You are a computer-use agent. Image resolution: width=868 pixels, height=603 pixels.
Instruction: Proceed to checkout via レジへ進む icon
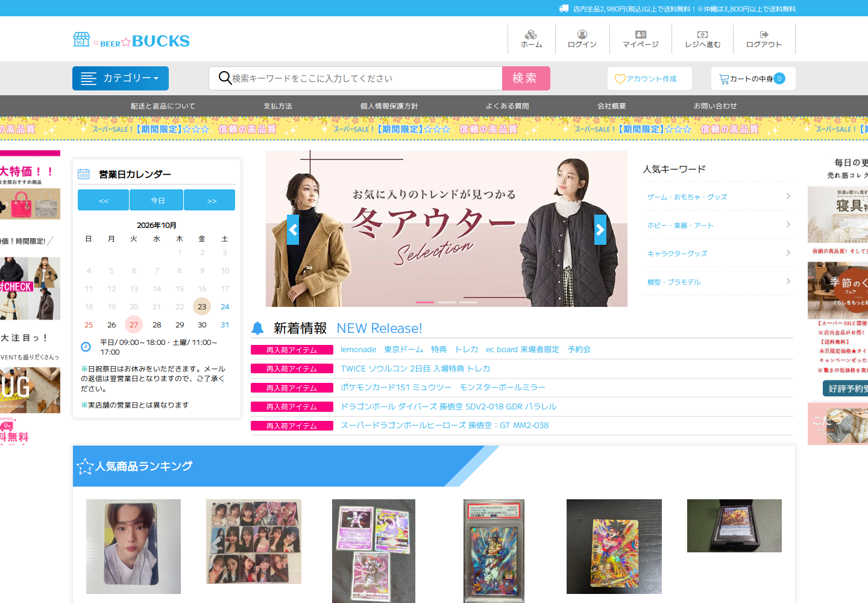tap(702, 39)
